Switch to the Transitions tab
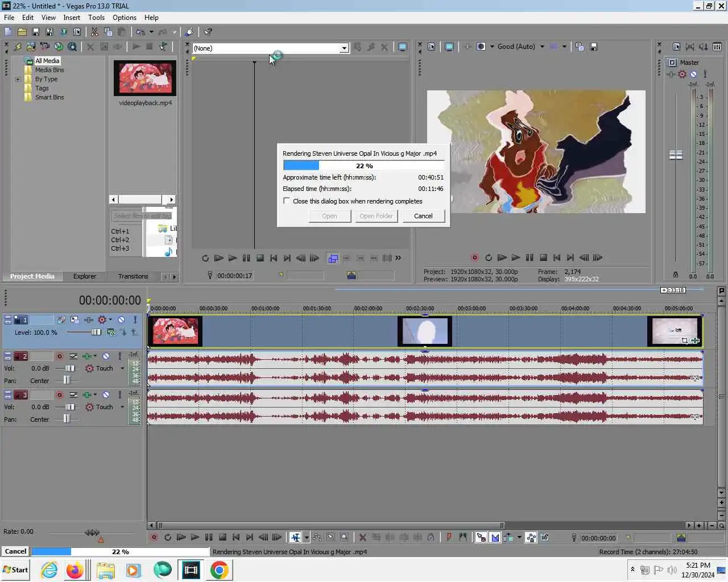Image resolution: width=728 pixels, height=582 pixels. pos(133,276)
